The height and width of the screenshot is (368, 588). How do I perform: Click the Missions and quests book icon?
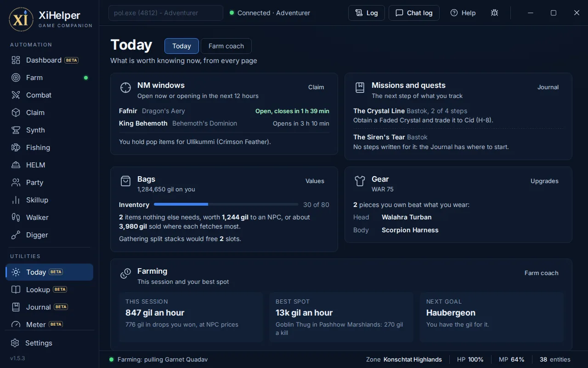360,87
